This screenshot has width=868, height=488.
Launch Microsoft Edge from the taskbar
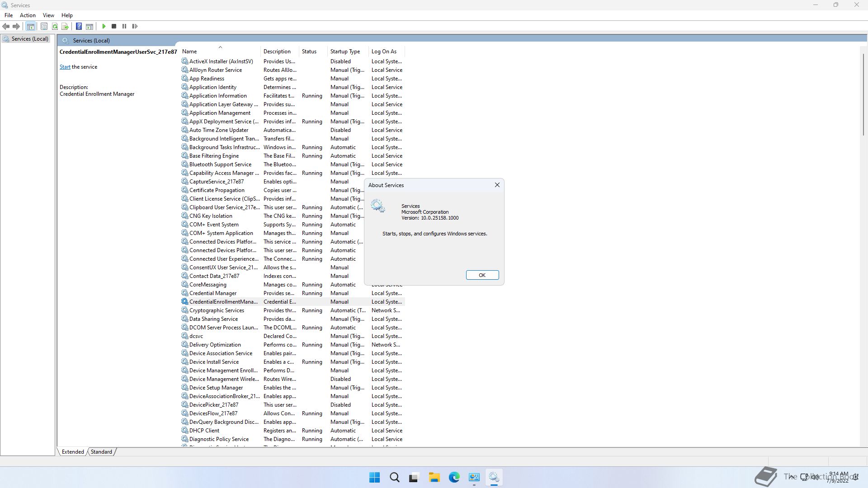454,477
